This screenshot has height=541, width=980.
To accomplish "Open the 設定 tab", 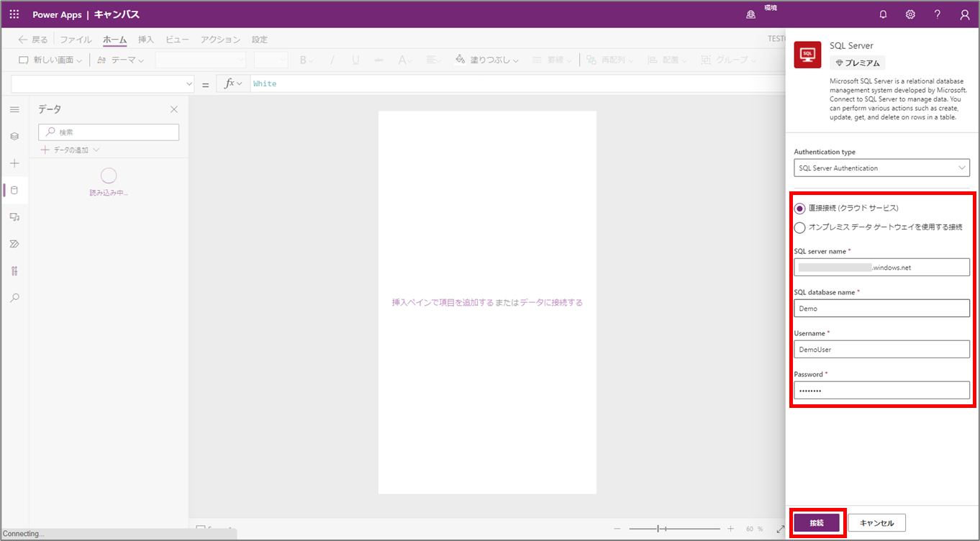I will (x=260, y=40).
